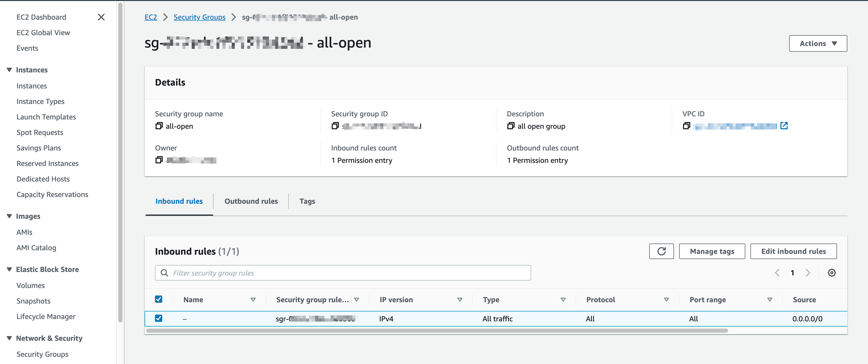Copy the VPC ID value

click(x=686, y=126)
